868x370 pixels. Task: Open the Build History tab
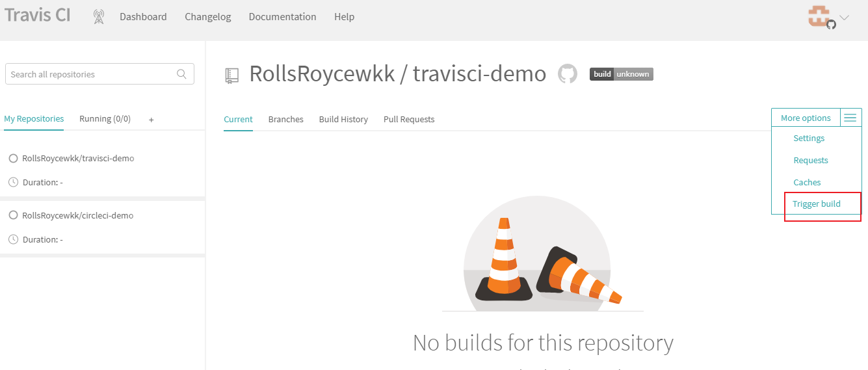[x=343, y=120]
